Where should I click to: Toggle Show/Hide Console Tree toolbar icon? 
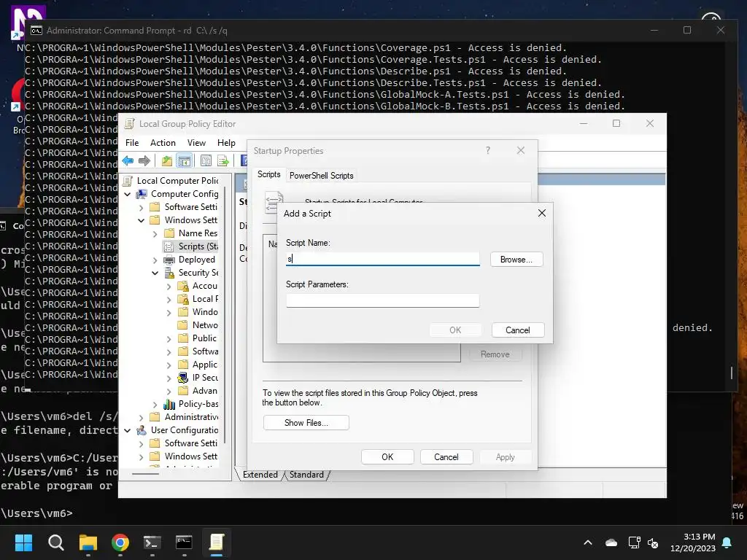185,161
